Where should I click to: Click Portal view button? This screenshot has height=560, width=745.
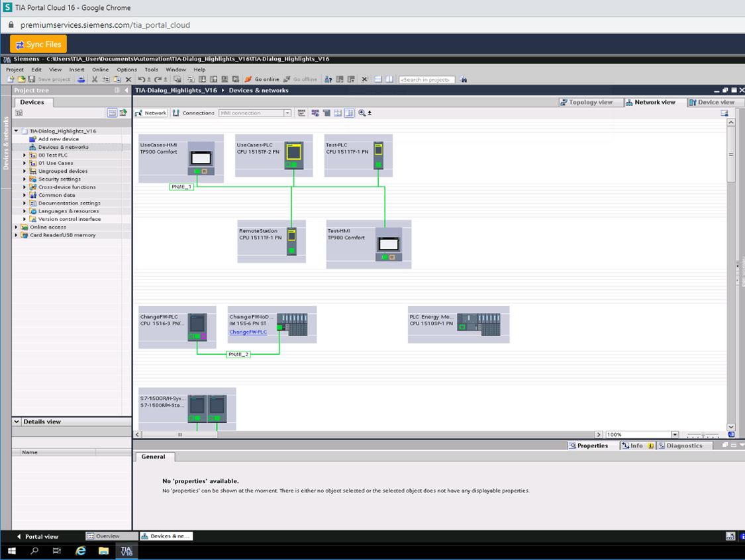pos(37,536)
